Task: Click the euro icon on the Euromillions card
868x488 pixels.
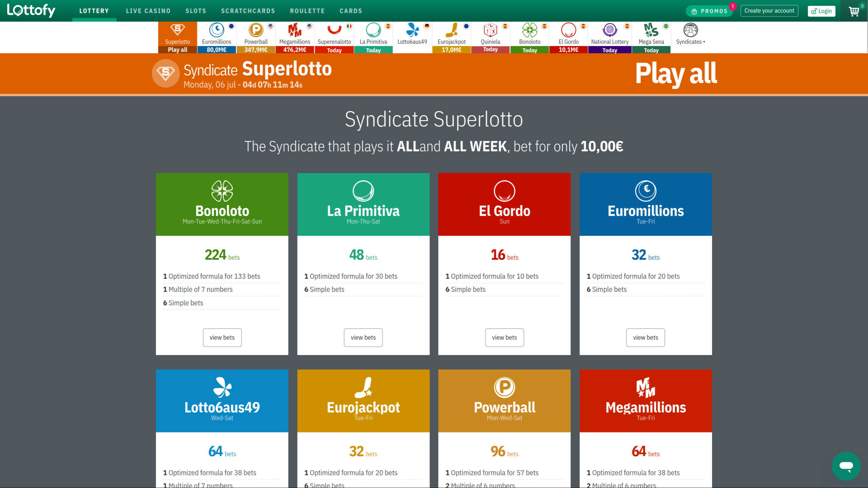Action: click(x=646, y=191)
